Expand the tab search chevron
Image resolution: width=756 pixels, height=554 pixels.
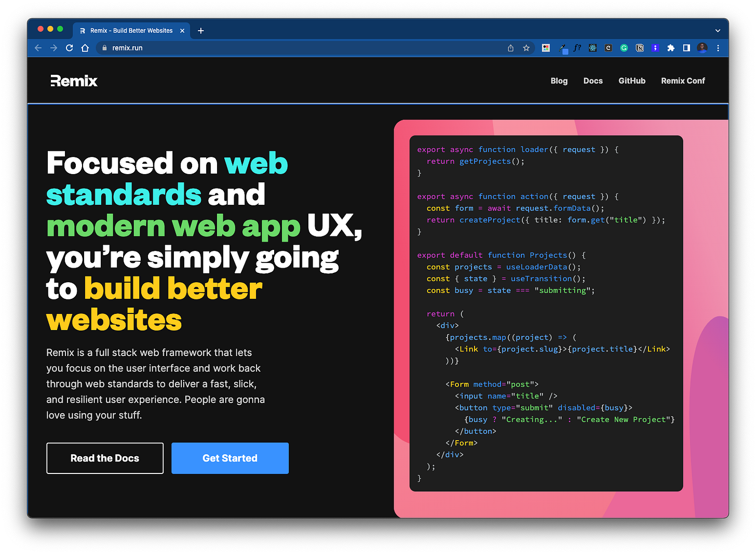pyautogui.click(x=718, y=31)
